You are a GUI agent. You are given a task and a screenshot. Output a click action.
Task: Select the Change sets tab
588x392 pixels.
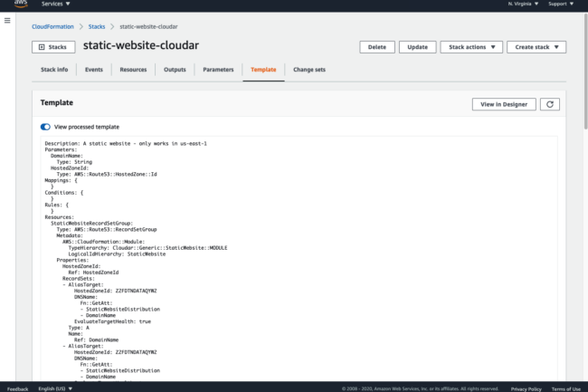pos(309,70)
